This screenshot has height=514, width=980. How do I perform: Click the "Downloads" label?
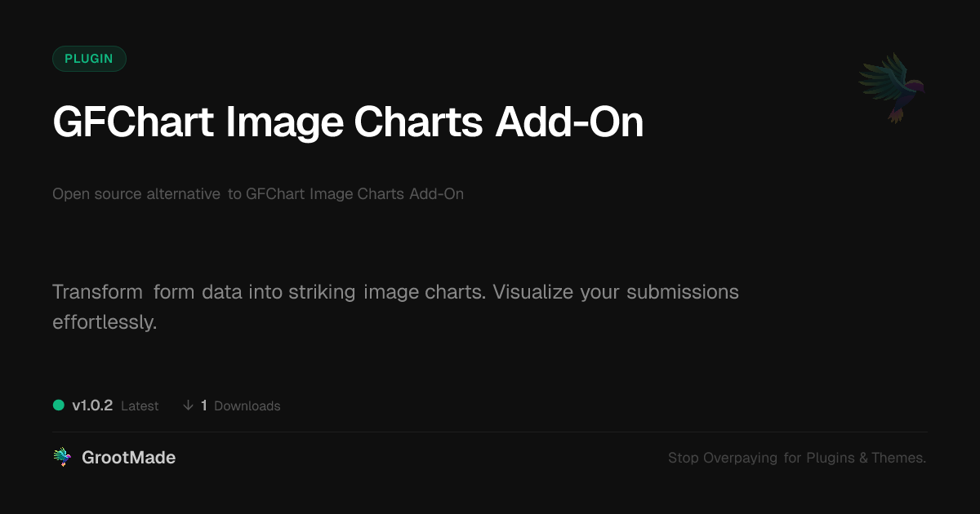(247, 406)
